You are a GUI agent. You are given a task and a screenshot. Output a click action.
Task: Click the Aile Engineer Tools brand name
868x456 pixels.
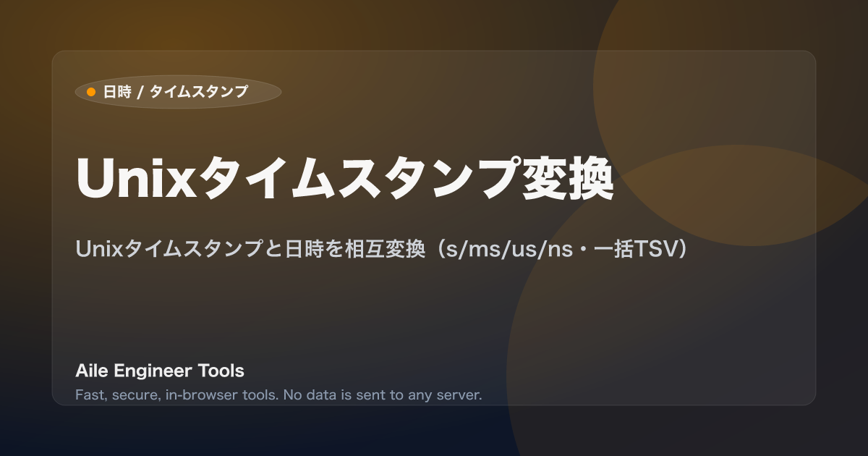click(x=160, y=371)
